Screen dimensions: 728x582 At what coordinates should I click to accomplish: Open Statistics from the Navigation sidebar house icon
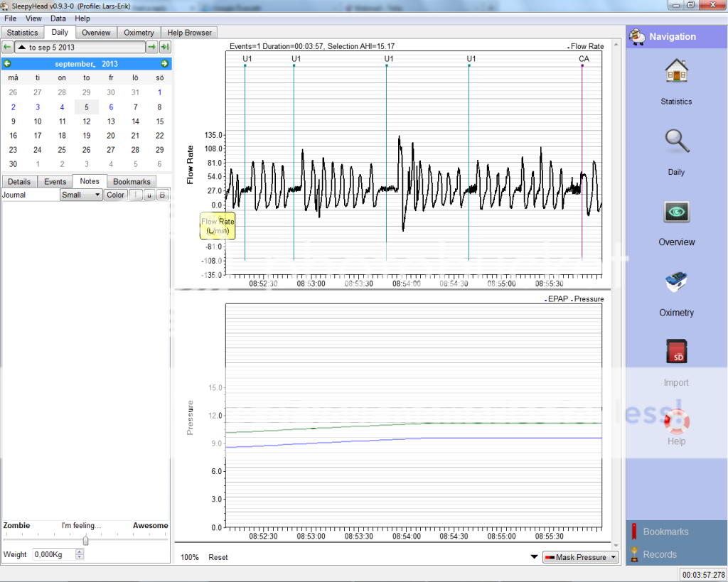click(675, 73)
